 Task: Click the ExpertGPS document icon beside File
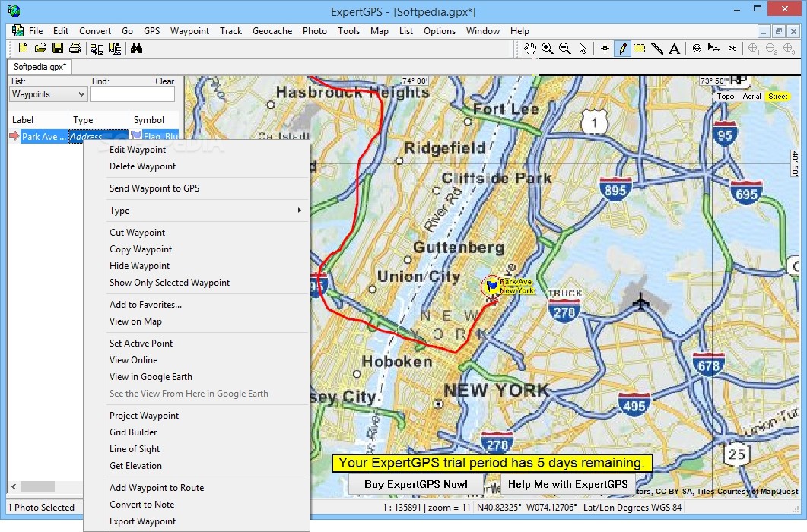[x=17, y=30]
